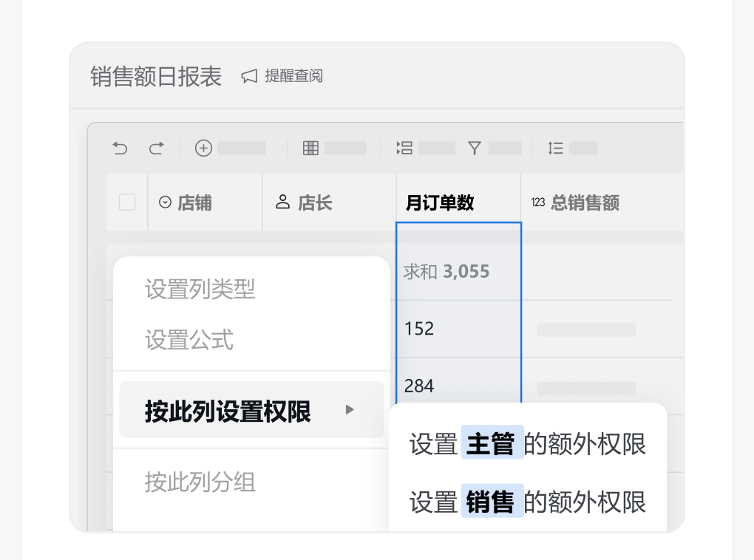Select the cell containing 152

pyautogui.click(x=458, y=329)
